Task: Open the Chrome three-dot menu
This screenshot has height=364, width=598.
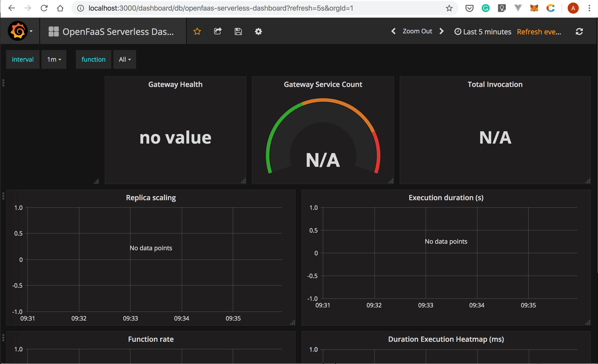Action: coord(589,8)
